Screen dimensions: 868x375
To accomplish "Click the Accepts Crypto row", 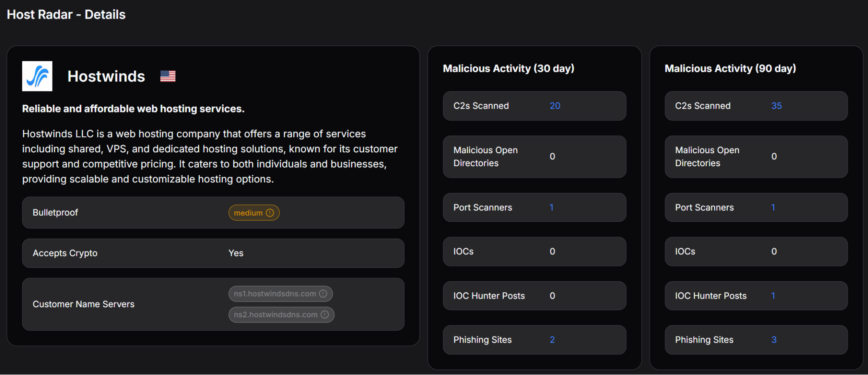I will (213, 253).
